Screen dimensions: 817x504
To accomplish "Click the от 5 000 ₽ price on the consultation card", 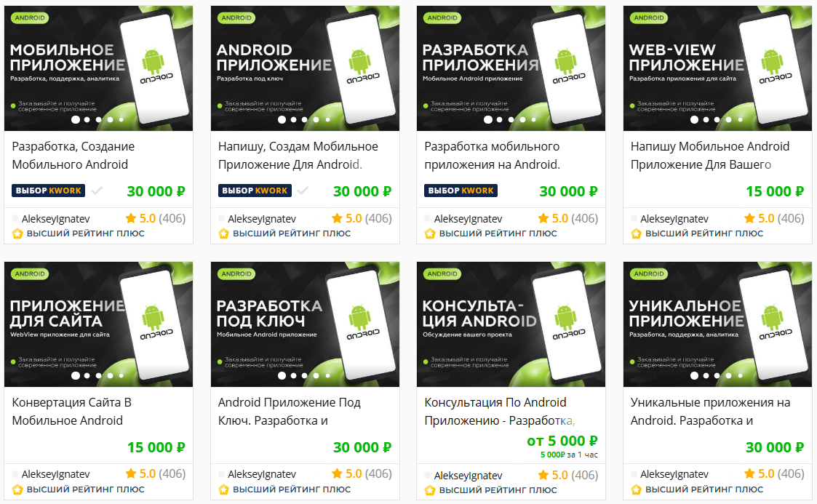I will pyautogui.click(x=562, y=441).
